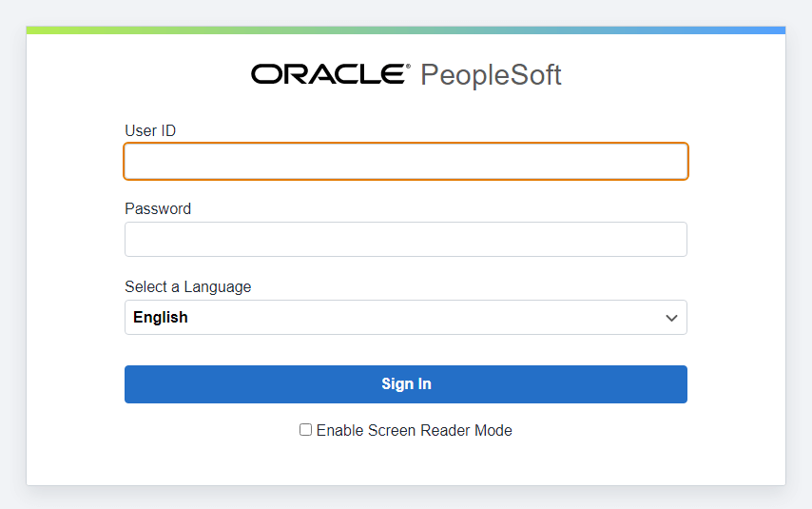This screenshot has width=812, height=509.
Task: Enable Screen Reader Mode checkbox
Action: (x=305, y=430)
